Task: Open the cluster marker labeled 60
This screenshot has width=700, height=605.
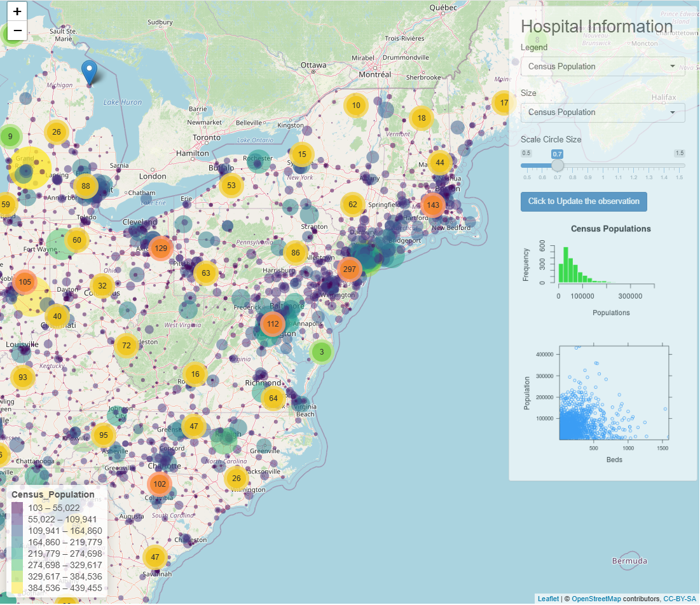Action: tap(77, 240)
